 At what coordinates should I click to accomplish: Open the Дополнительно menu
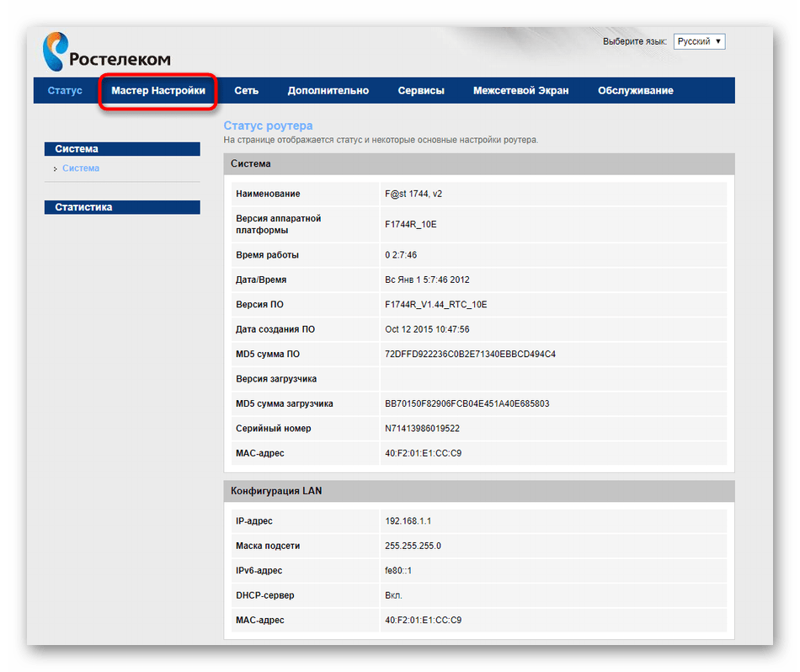(x=328, y=91)
